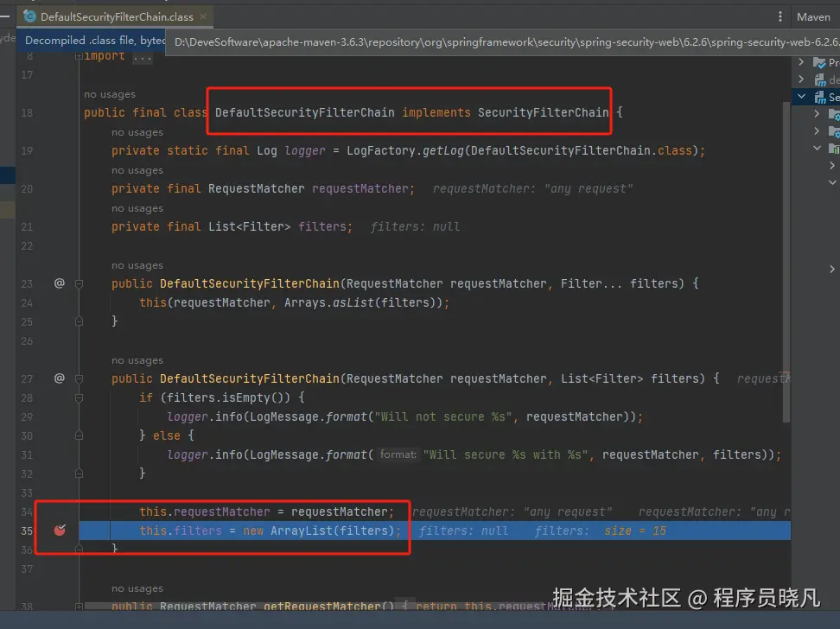Click line number 31 in the gutter
The image size is (840, 629).
27,454
